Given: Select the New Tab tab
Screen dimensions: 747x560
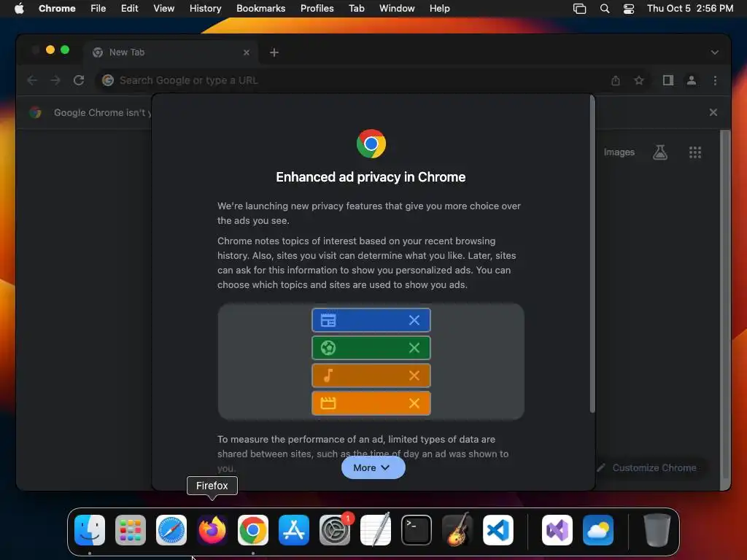Looking at the screenshot, I should pos(169,52).
